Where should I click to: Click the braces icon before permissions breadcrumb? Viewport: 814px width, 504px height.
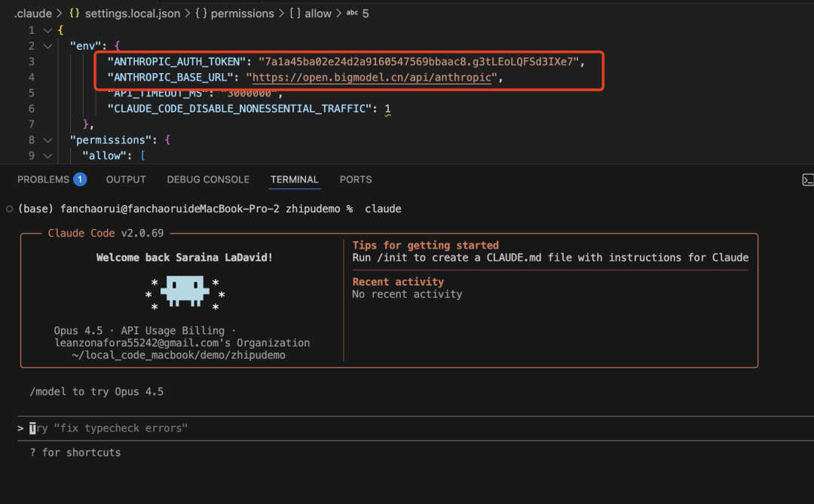[200, 14]
